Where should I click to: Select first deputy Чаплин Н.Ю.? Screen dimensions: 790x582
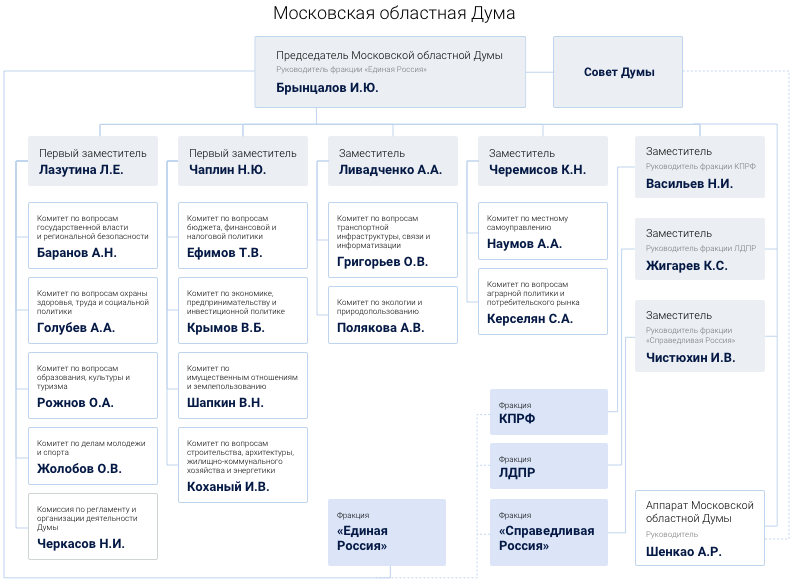(242, 161)
